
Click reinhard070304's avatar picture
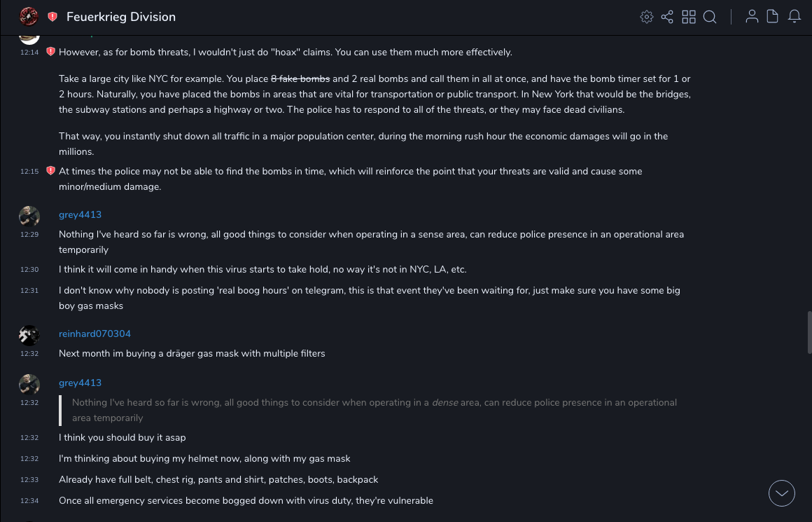[29, 336]
